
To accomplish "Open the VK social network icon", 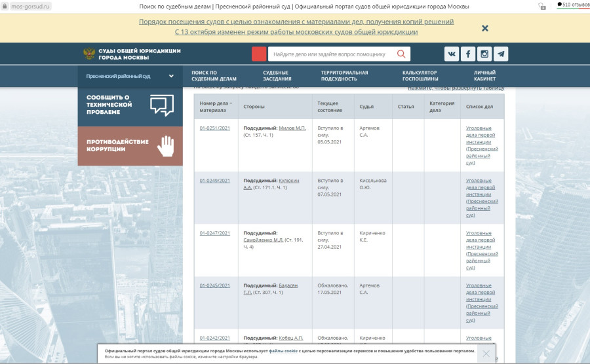I will (x=452, y=54).
